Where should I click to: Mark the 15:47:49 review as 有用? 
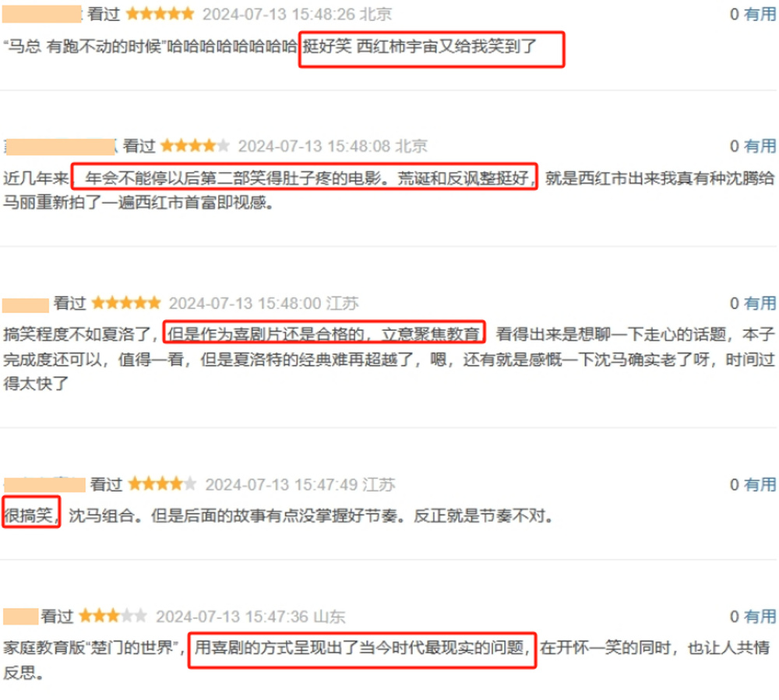760,484
